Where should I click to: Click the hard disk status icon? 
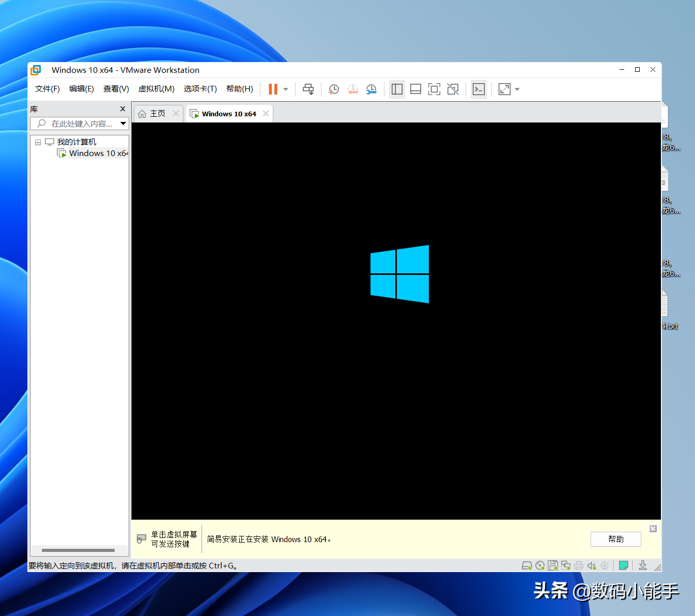527,565
